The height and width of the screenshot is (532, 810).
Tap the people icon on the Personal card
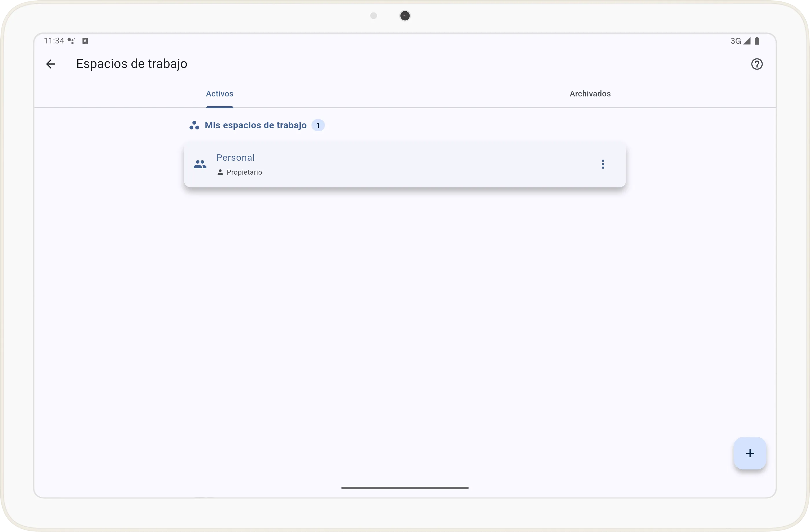(200, 164)
